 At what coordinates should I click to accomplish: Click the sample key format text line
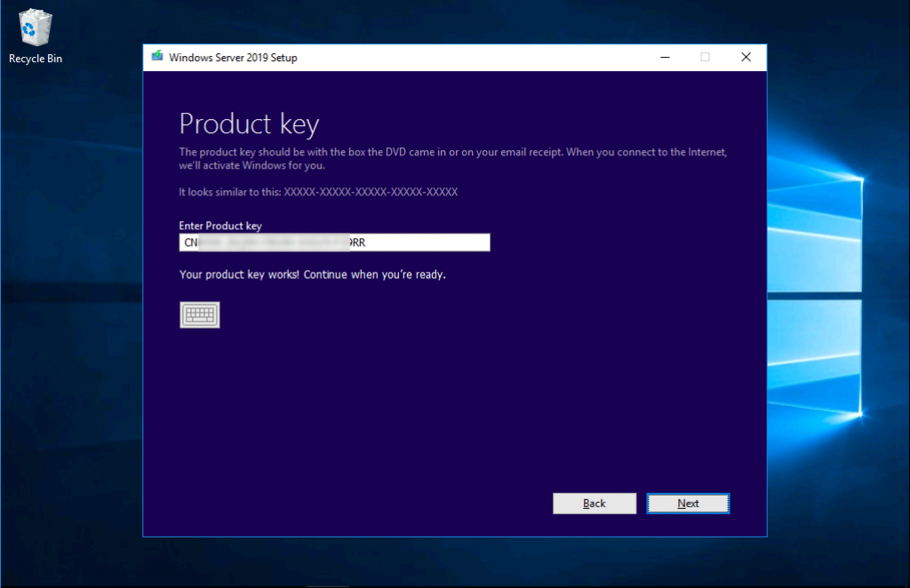tap(318, 192)
